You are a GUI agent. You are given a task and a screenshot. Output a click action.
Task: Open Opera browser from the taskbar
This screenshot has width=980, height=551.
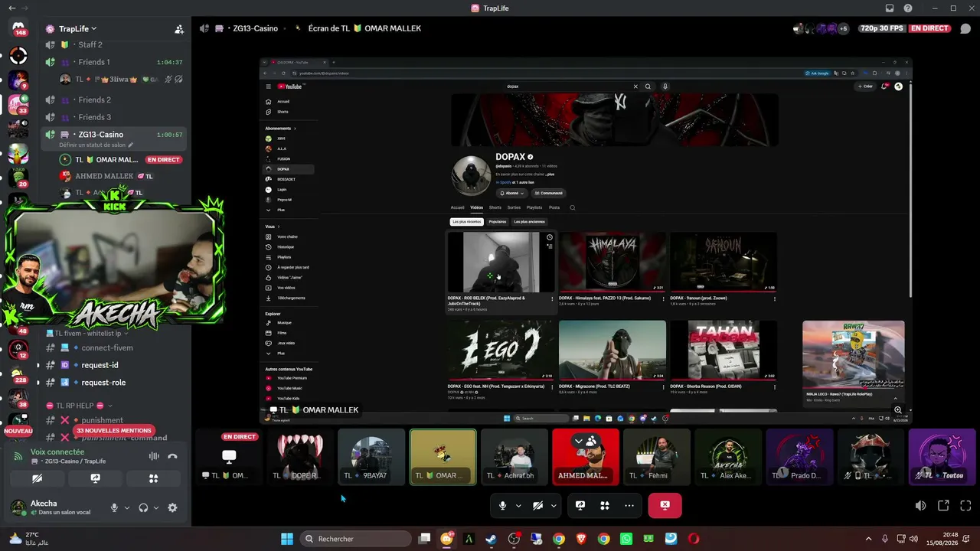click(x=694, y=539)
